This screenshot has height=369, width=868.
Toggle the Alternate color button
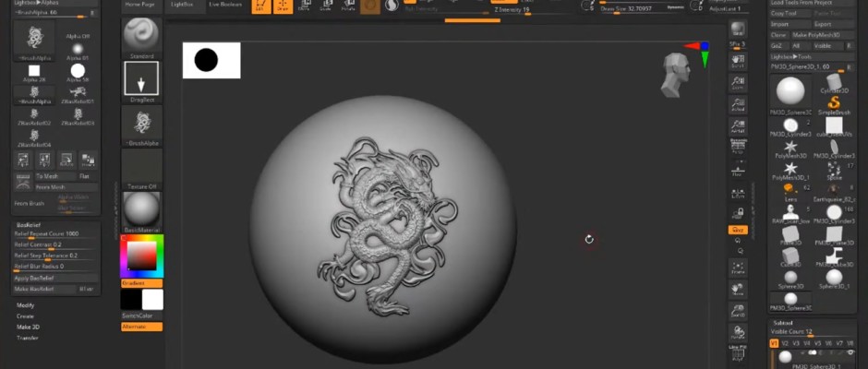[141, 327]
